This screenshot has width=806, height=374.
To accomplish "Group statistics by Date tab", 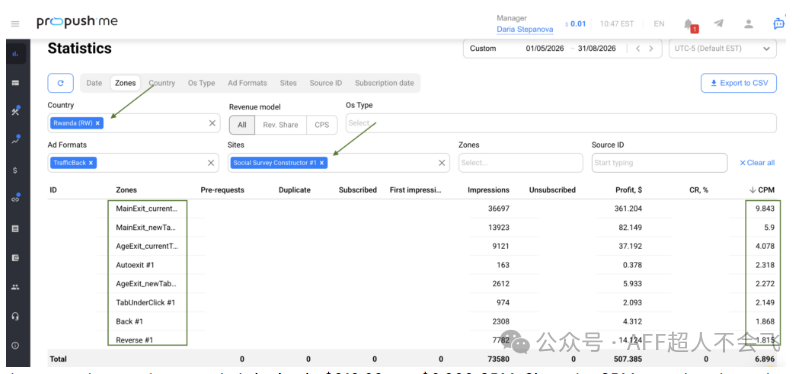I will (x=94, y=83).
